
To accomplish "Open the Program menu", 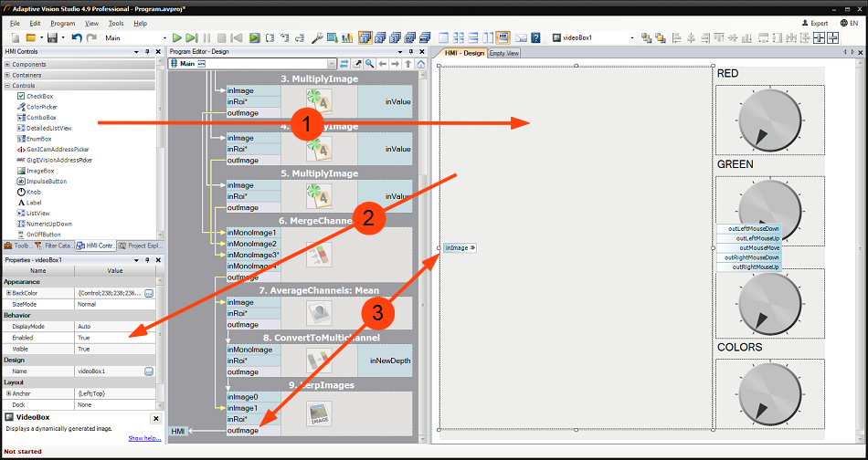I will (x=63, y=23).
